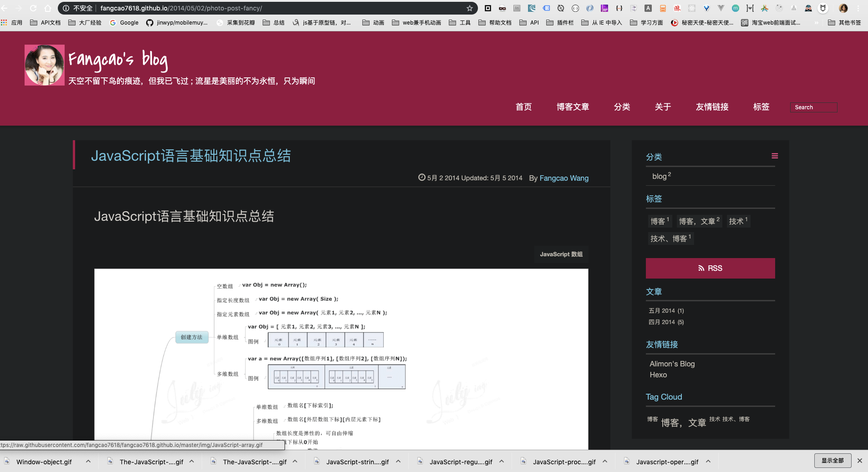This screenshot has height=472, width=868.
Task: Toggle the sidebar hamburger menu icon
Action: 775,156
